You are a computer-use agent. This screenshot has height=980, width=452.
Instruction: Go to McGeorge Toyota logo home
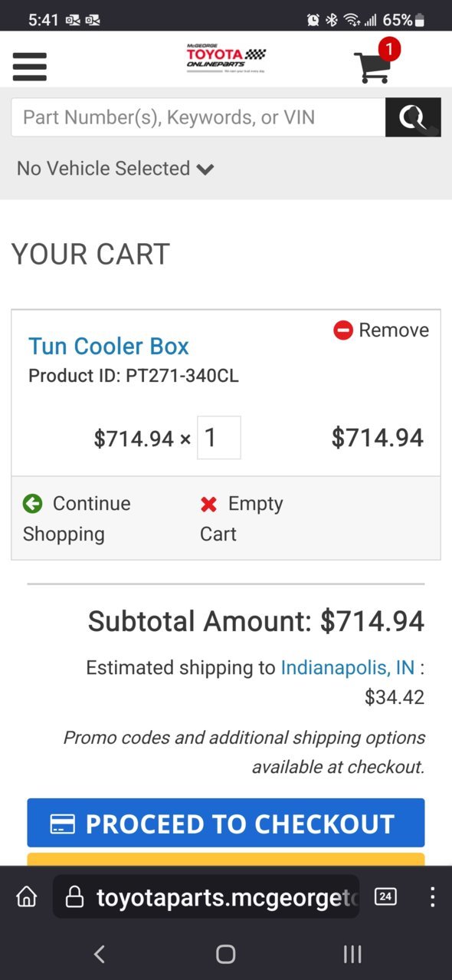[x=226, y=58]
